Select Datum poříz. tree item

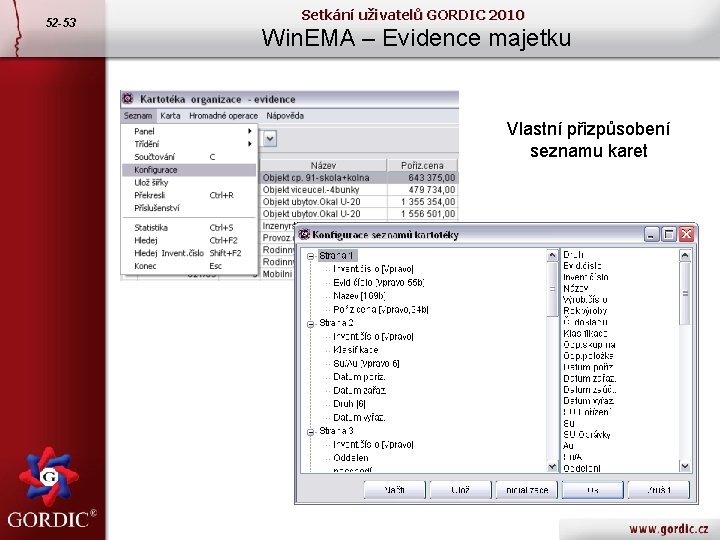coord(359,377)
